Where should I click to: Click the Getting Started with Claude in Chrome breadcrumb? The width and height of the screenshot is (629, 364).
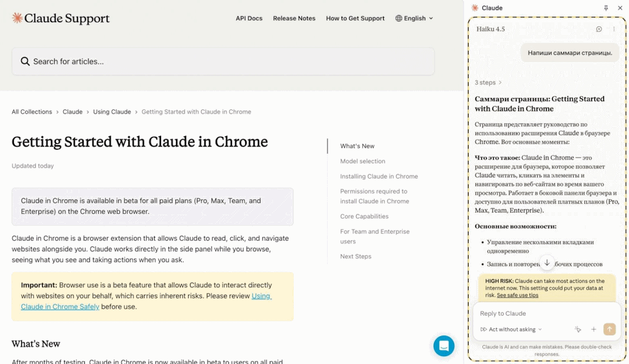(x=196, y=112)
